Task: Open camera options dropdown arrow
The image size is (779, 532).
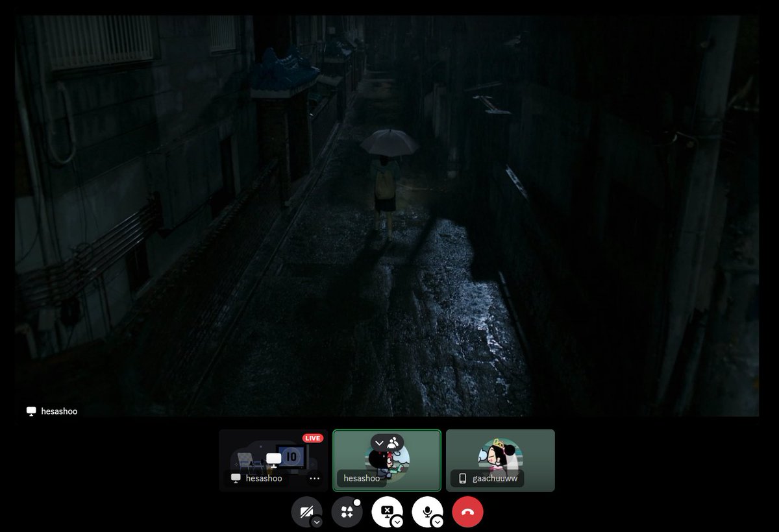Action: [x=316, y=522]
